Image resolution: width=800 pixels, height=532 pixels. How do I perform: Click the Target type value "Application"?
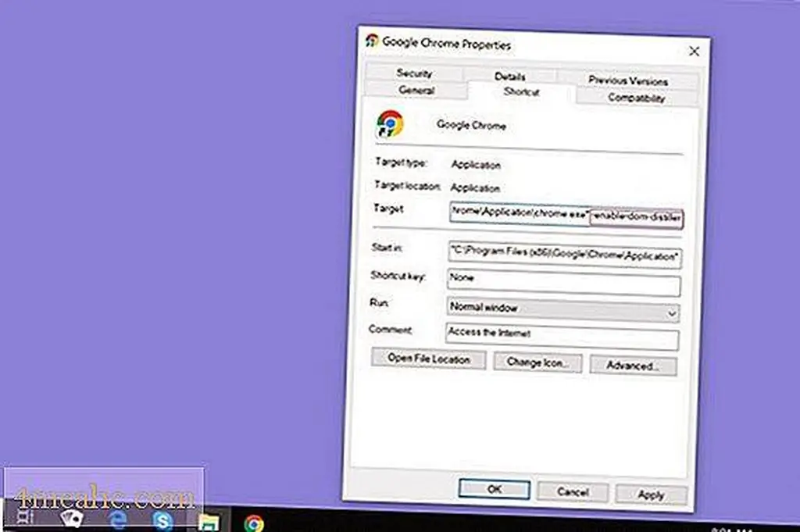[x=476, y=165]
